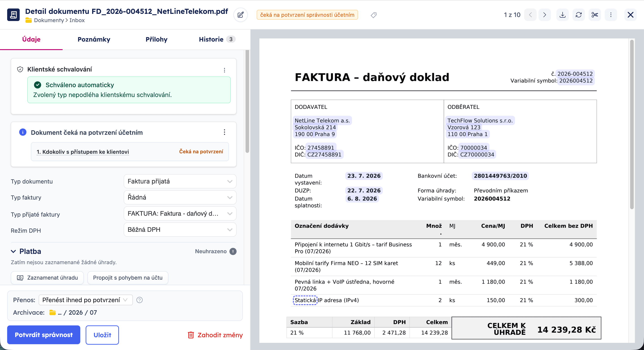This screenshot has height=350, width=644.
Task: Click the Čeká na potvrzení status text
Action: pos(201,151)
